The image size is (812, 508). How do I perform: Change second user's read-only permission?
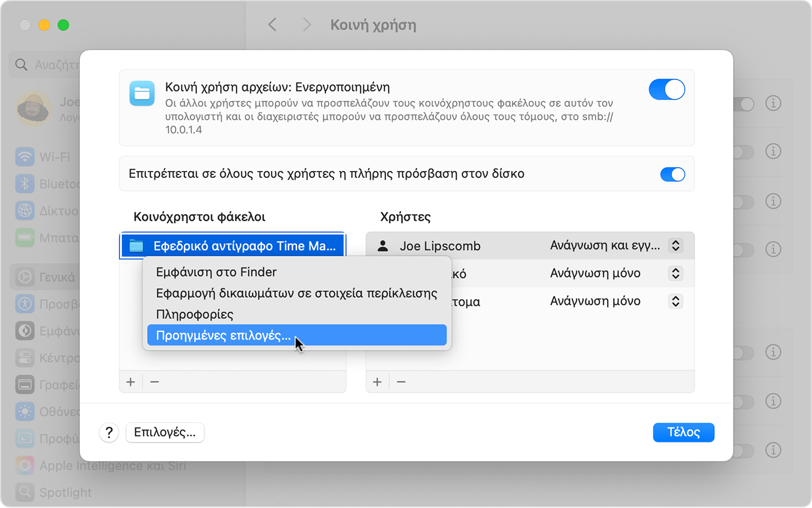click(675, 273)
